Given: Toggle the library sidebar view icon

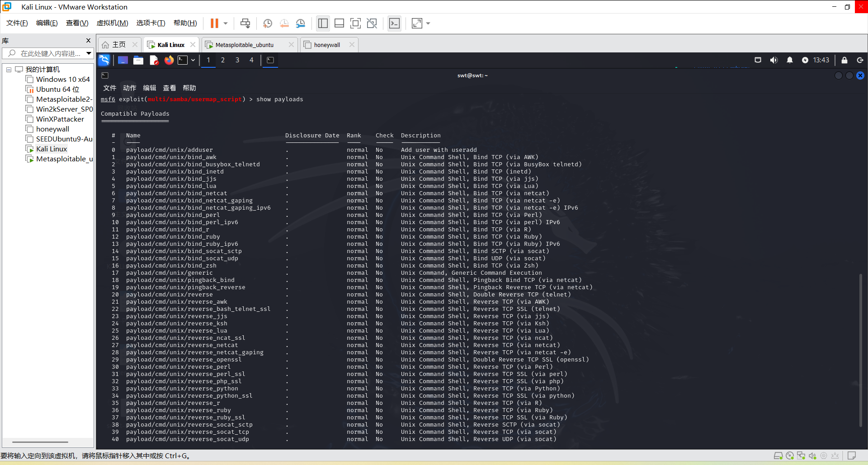Looking at the screenshot, I should 323,23.
